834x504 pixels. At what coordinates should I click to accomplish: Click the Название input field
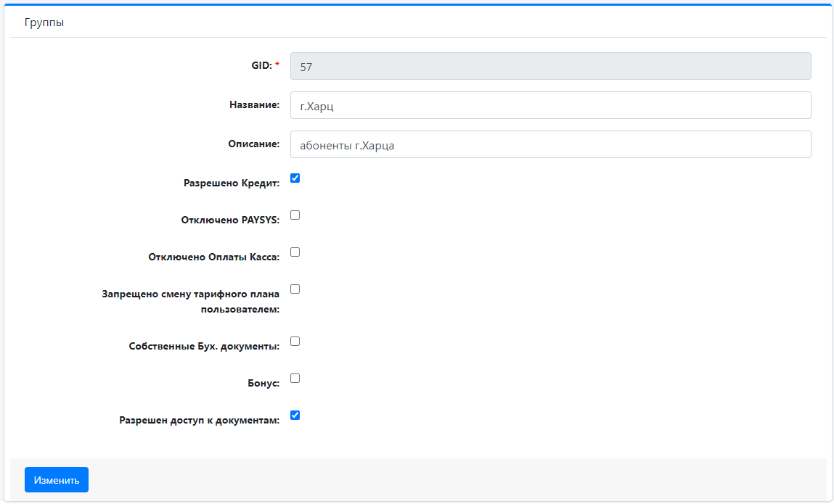(x=550, y=105)
